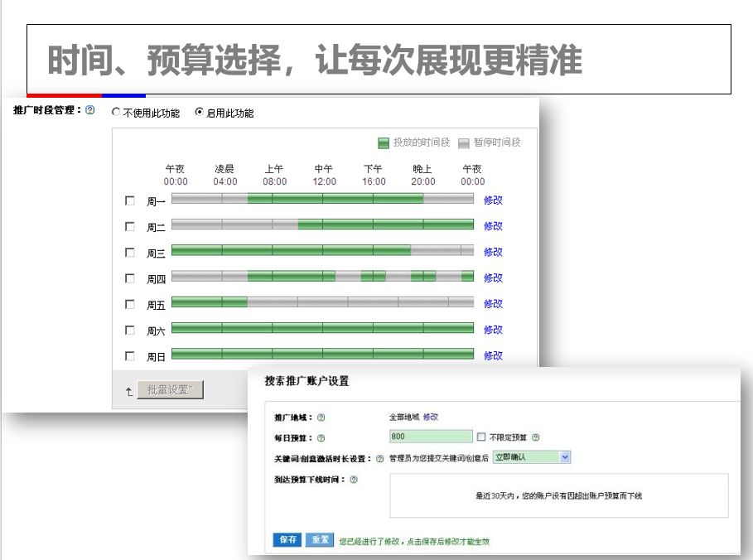
Task: Open help icon for 关键词创意激活时长设置
Action: [x=380, y=459]
